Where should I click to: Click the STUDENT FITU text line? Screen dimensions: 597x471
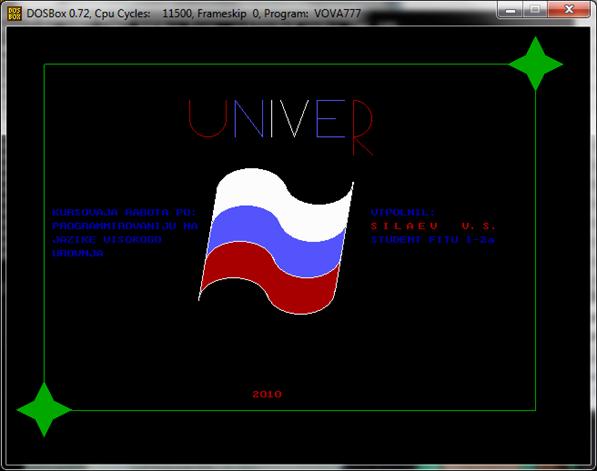click(433, 239)
